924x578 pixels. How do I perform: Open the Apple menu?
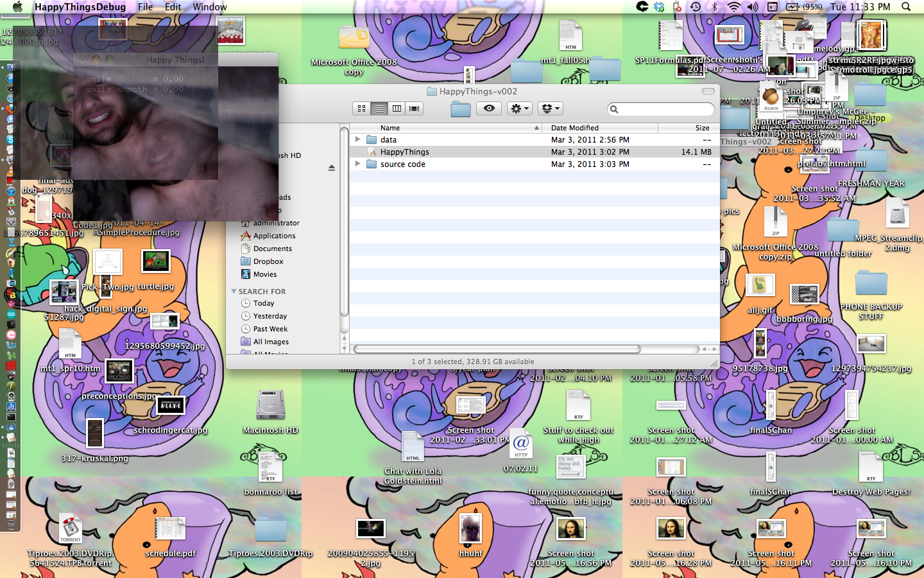(17, 6)
